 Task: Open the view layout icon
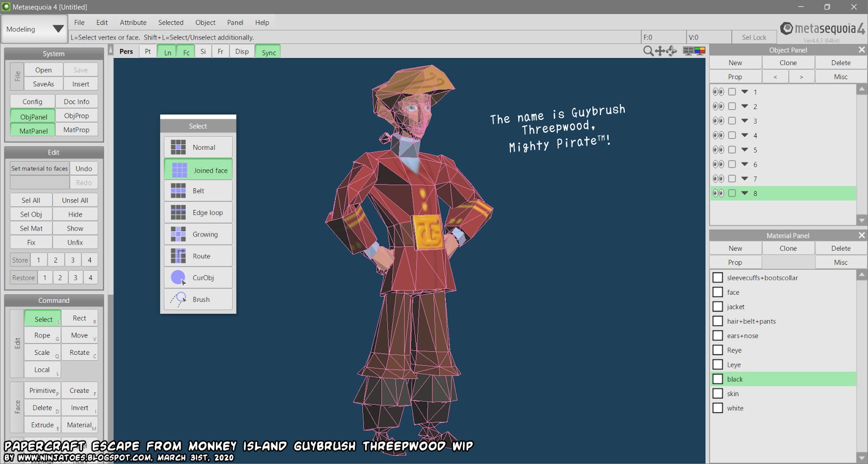(688, 51)
